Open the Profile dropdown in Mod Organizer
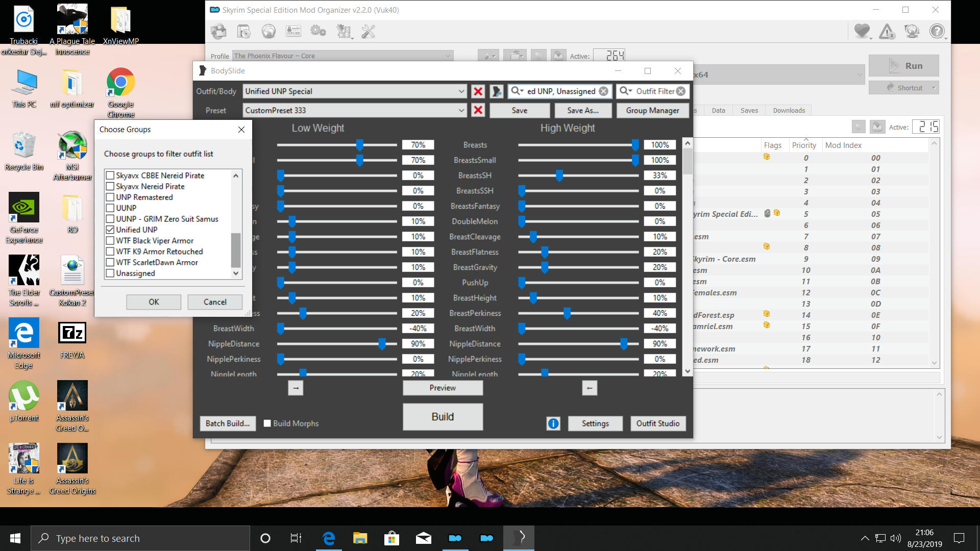 [x=342, y=56]
